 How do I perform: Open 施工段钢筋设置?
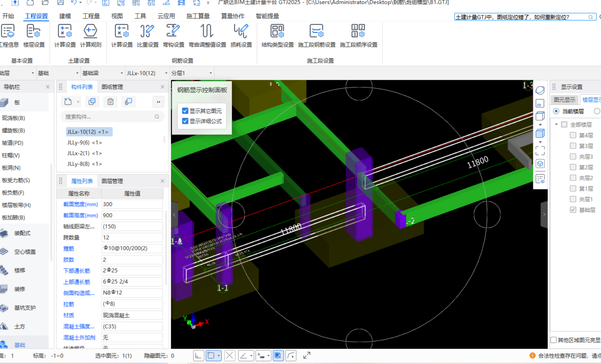(x=317, y=36)
